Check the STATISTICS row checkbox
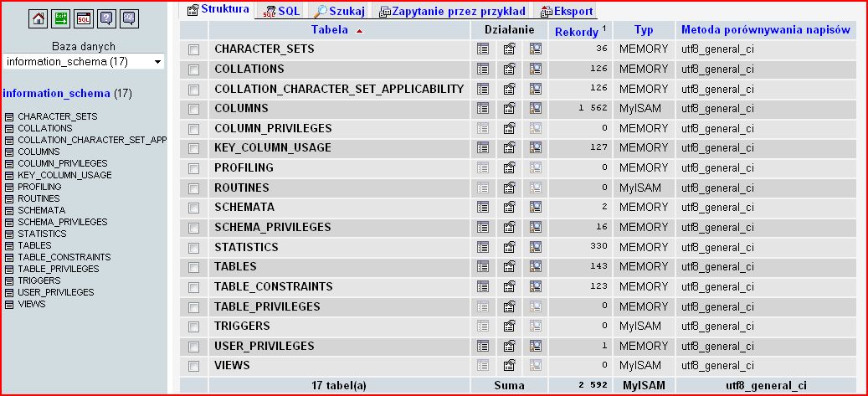 [x=193, y=248]
